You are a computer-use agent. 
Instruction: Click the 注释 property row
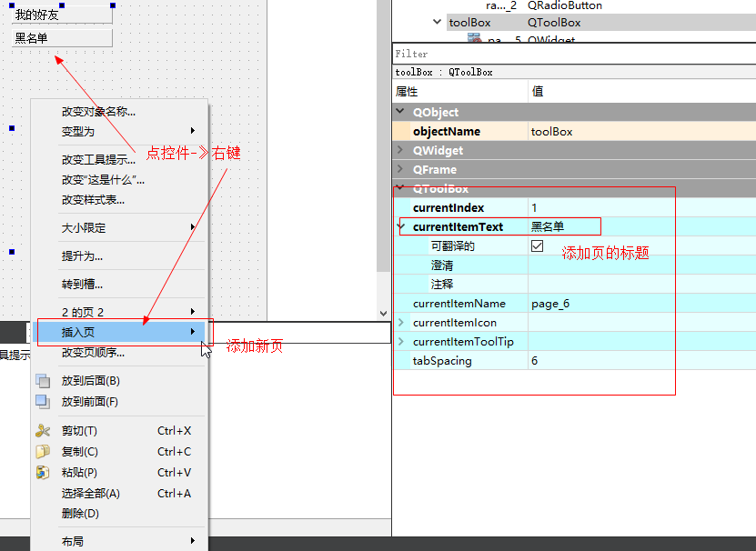[574, 284]
